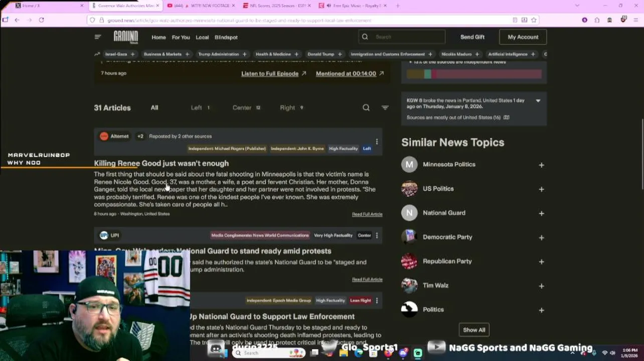Viewport: 644px width, 361px height.
Task: Follow Immigration and Customs Enforcement via plus icon
Action: coord(430,54)
